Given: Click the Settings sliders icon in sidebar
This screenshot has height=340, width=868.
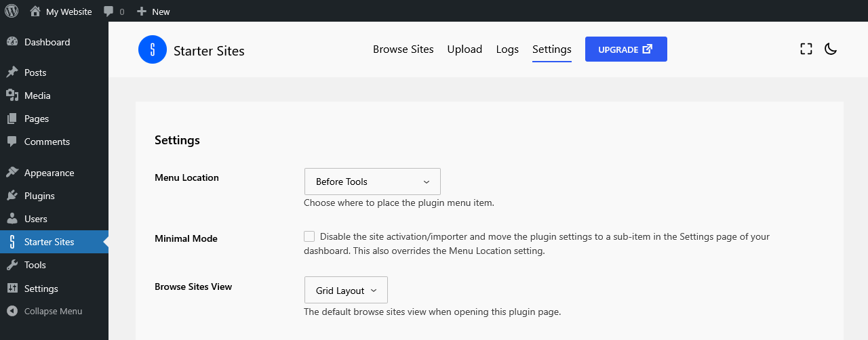Looking at the screenshot, I should click(x=12, y=289).
